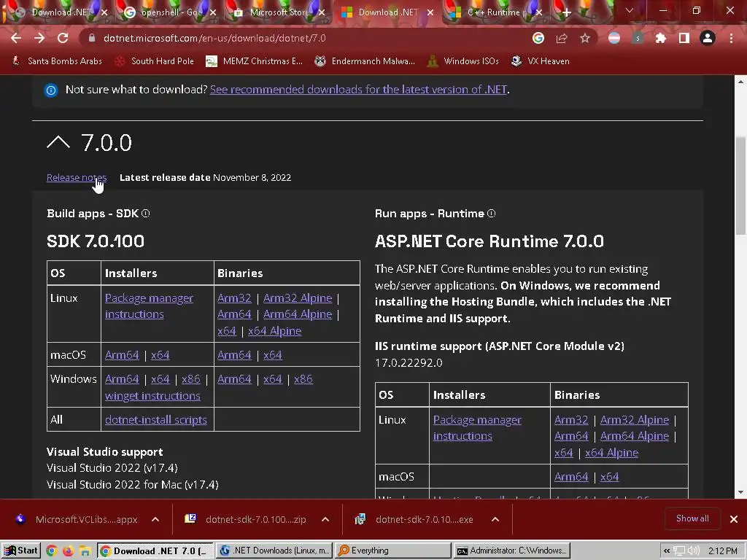The width and height of the screenshot is (747, 560).
Task: Close the active Download .NET tab
Action: pyautogui.click(x=430, y=12)
